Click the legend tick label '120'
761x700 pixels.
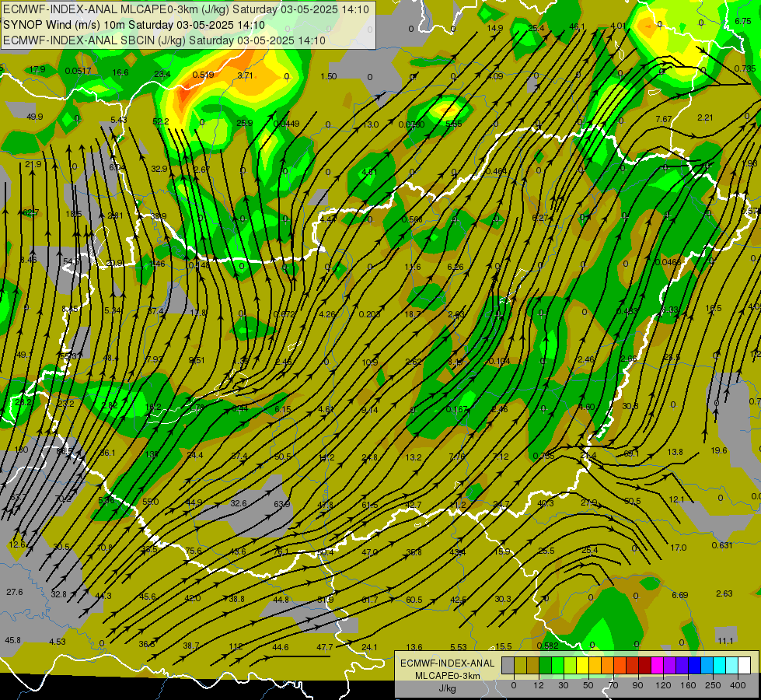click(663, 685)
